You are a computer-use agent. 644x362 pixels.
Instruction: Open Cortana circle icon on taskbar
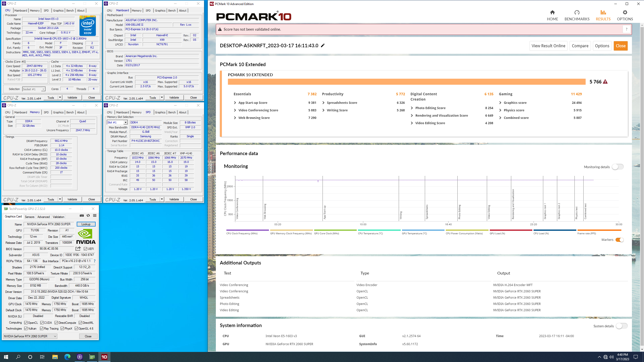click(30, 357)
